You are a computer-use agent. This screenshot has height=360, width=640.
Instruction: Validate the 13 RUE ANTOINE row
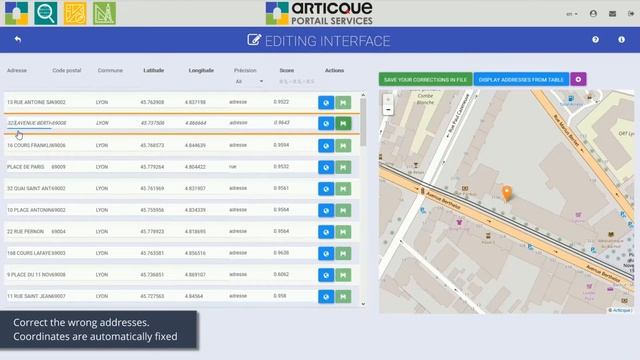343,103
